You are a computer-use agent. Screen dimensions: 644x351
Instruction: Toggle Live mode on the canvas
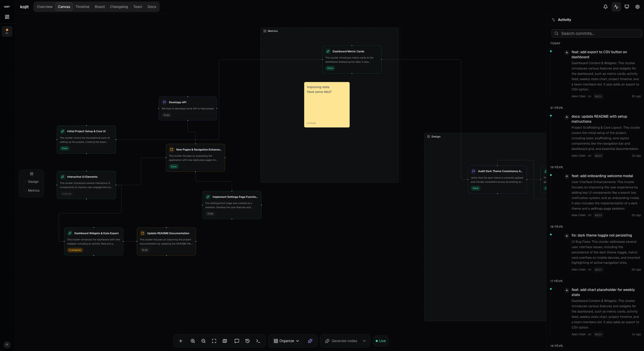click(381, 341)
